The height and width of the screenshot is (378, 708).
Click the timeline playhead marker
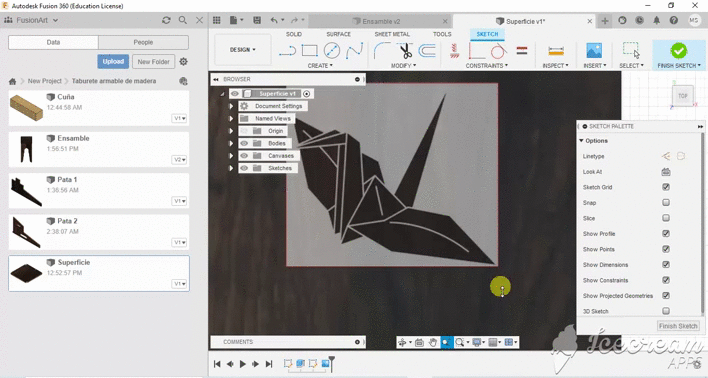(332, 362)
